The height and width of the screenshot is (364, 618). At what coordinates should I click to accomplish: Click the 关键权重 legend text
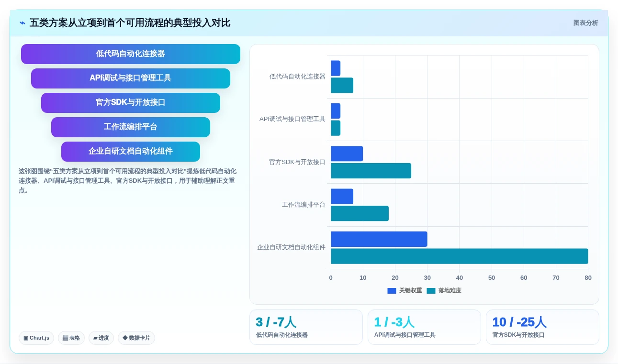click(411, 291)
